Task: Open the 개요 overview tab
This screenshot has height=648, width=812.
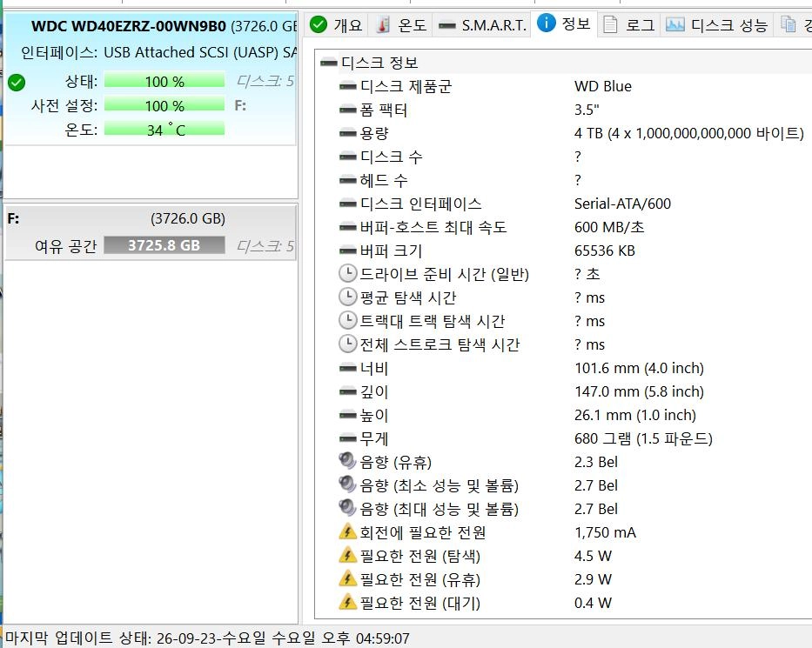Action: (336, 25)
